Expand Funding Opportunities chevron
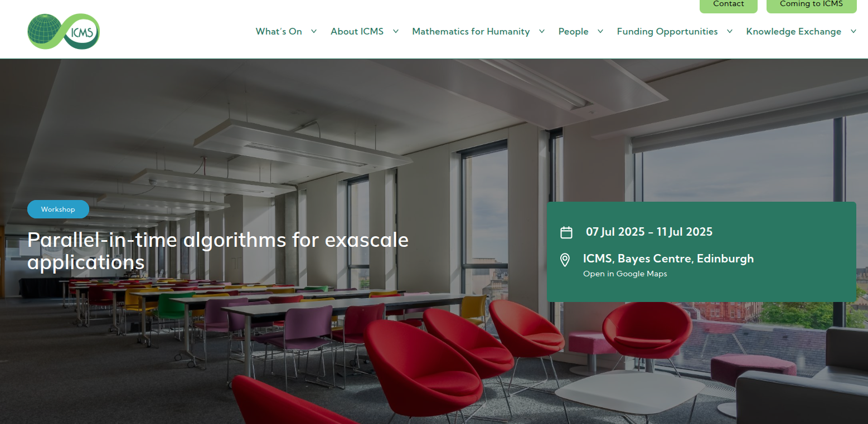The image size is (868, 424). tap(730, 31)
